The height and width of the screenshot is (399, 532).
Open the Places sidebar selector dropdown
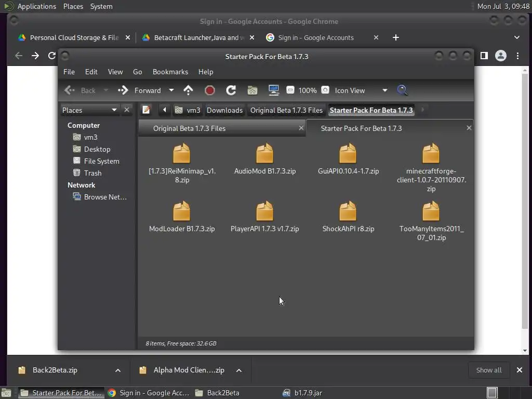tap(89, 110)
